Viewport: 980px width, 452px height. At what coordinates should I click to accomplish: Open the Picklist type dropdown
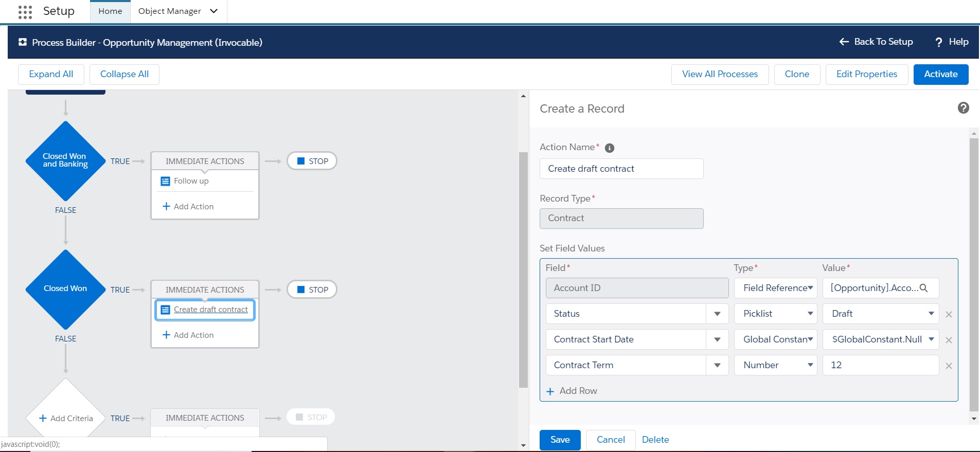775,314
